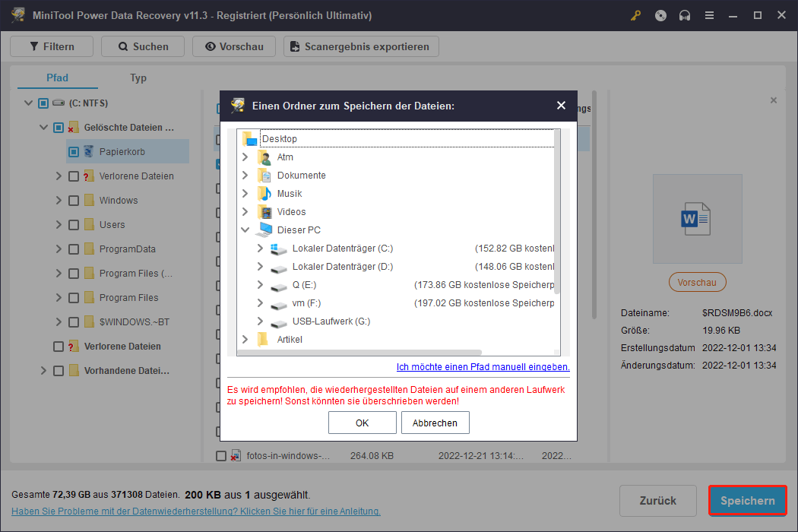
Task: Expand the Users folder in tree
Action: [59, 225]
